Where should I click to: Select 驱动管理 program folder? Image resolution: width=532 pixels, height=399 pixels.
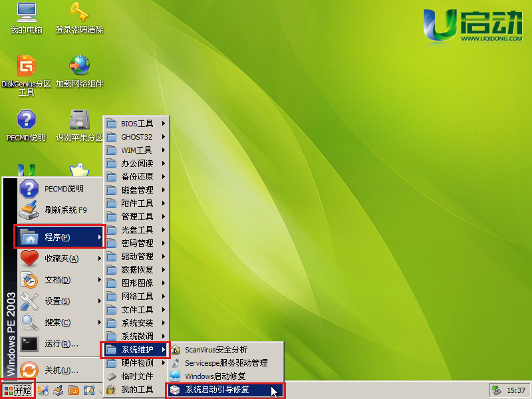tap(136, 257)
